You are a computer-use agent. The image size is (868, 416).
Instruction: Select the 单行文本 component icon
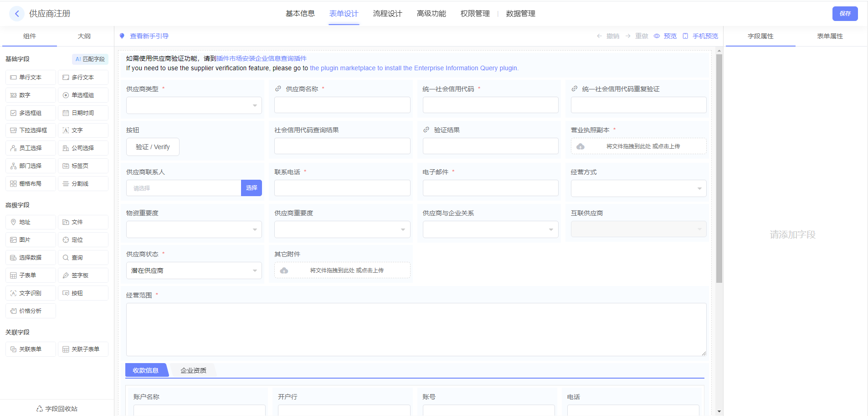tap(14, 78)
